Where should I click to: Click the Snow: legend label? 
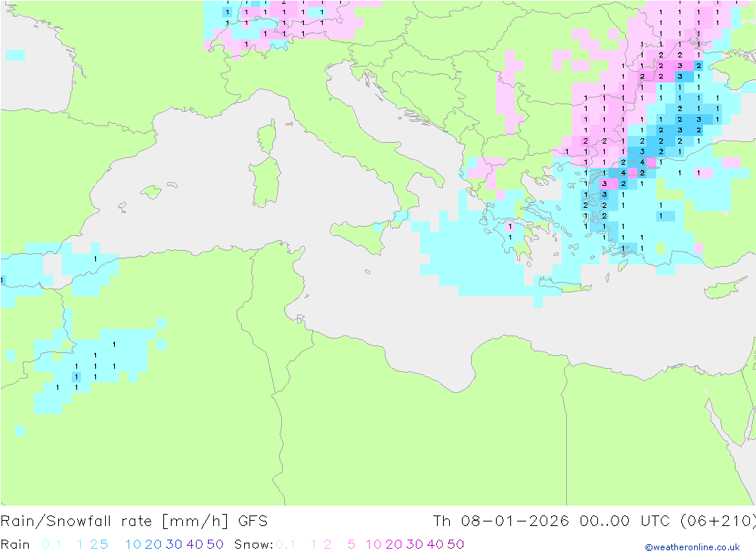click(254, 544)
